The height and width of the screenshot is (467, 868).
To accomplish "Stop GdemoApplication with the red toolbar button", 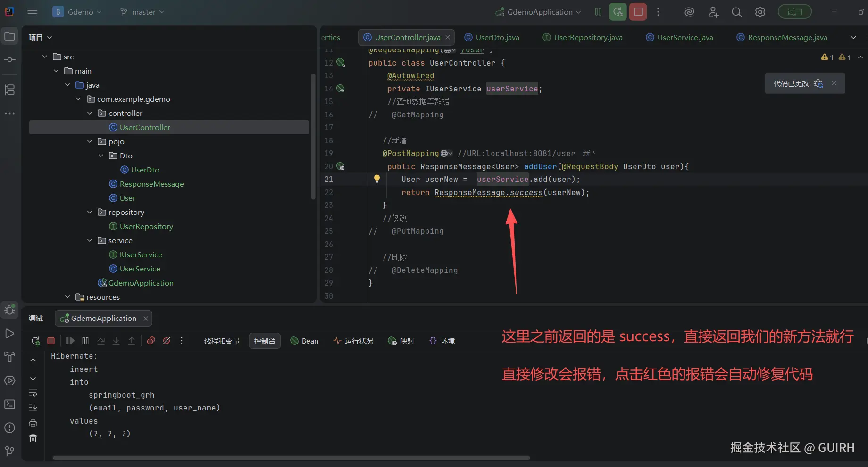I will click(x=638, y=12).
